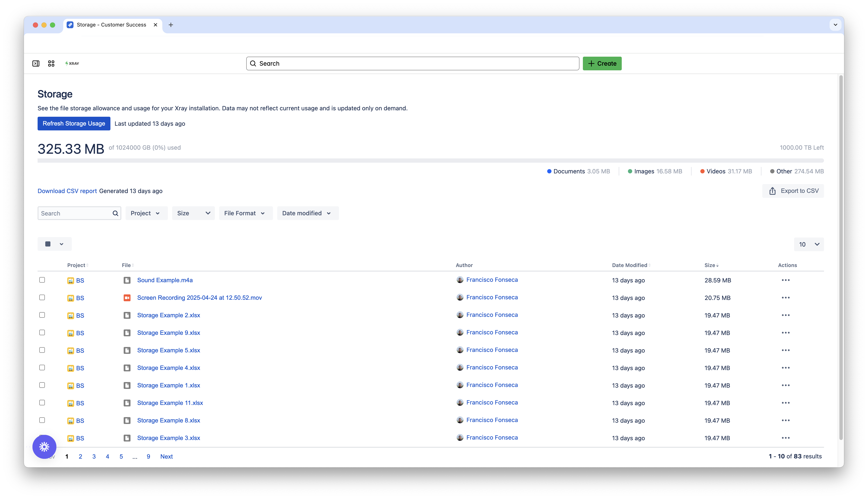Click the magnifier in the file search box
The height and width of the screenshot is (499, 868).
115,213
